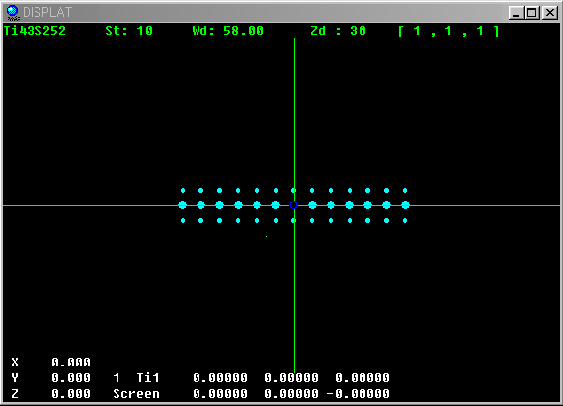The width and height of the screenshot is (563, 406).
Task: Click the St: 10 step value
Action: coord(129,31)
